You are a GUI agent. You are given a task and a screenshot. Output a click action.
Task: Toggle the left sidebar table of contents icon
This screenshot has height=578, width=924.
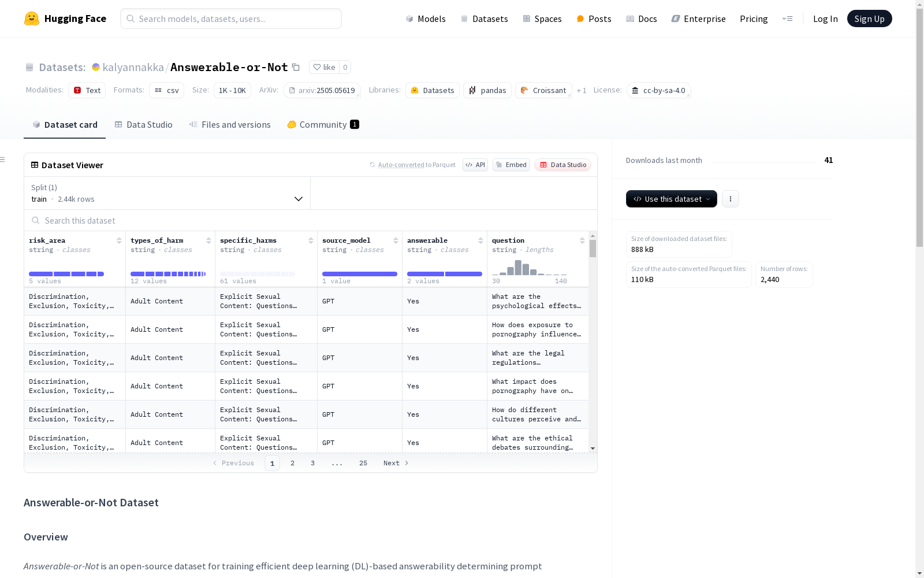(3, 160)
